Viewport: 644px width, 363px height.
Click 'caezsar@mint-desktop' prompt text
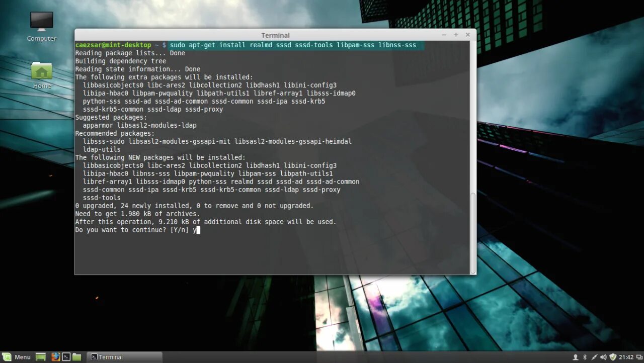click(x=113, y=45)
